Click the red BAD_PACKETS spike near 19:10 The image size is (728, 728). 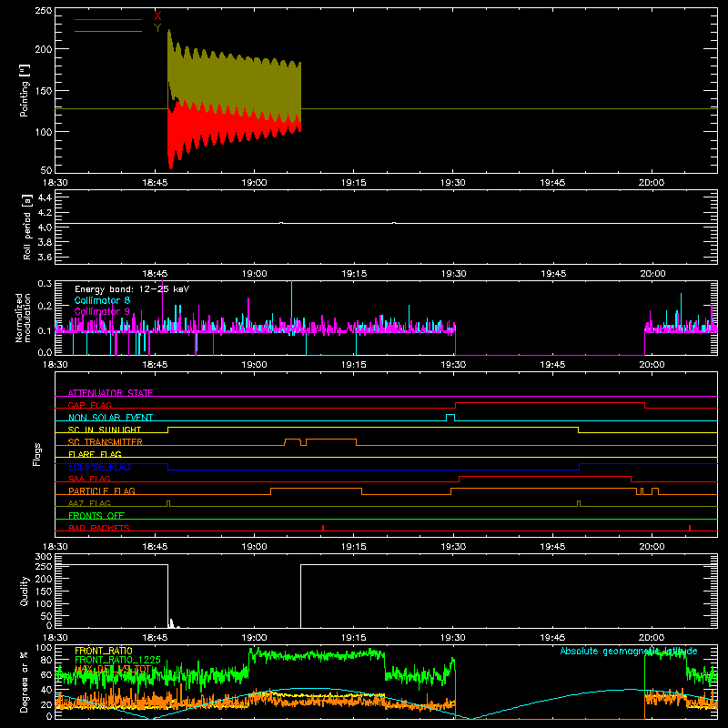tap(323, 528)
